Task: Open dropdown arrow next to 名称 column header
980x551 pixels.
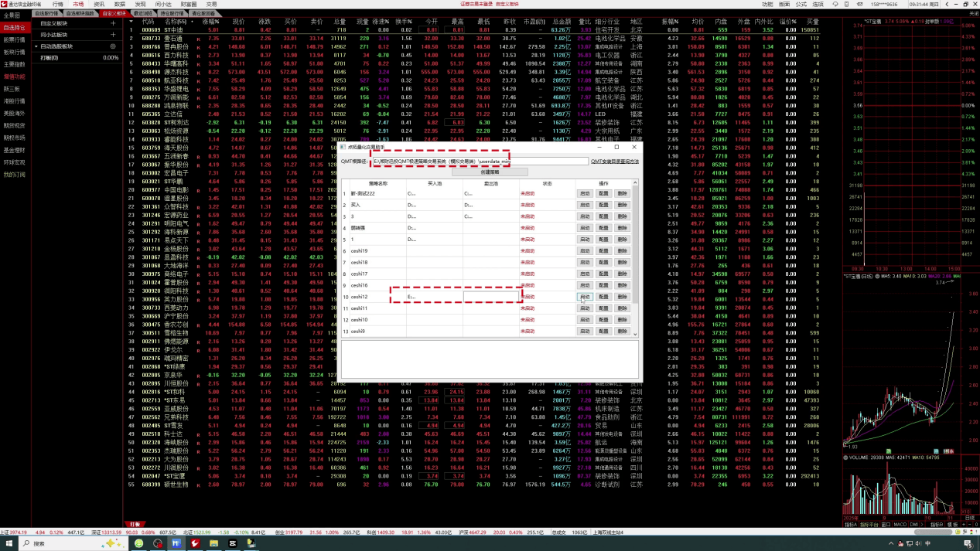Action: point(191,22)
